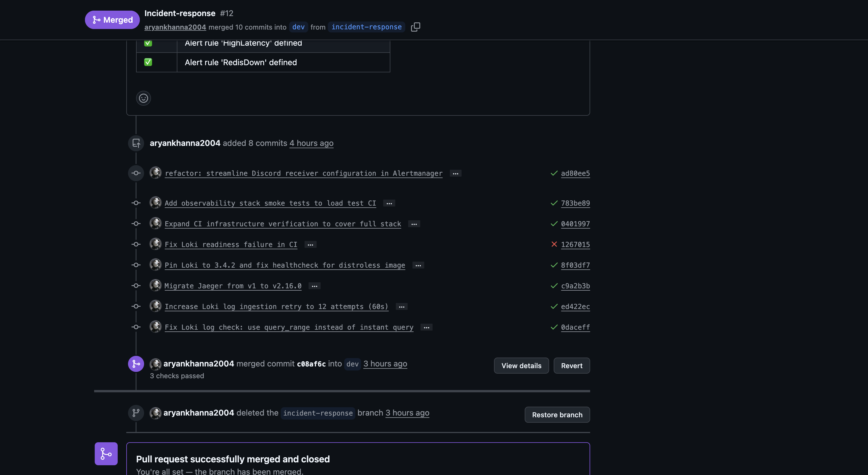Click the red X on failing commit 1267015

pyautogui.click(x=554, y=244)
